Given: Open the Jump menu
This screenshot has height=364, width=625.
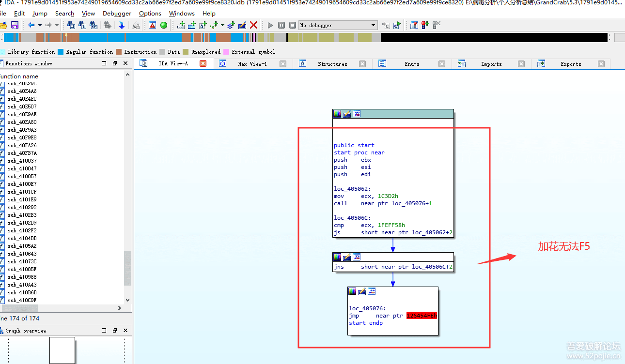Looking at the screenshot, I should coord(40,13).
